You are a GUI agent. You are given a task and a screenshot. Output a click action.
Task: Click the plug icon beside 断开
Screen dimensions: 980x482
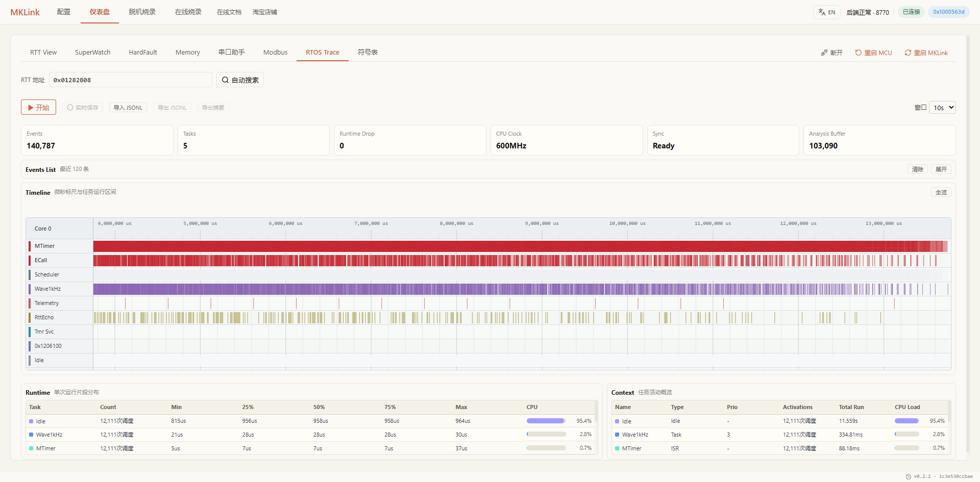click(x=824, y=53)
